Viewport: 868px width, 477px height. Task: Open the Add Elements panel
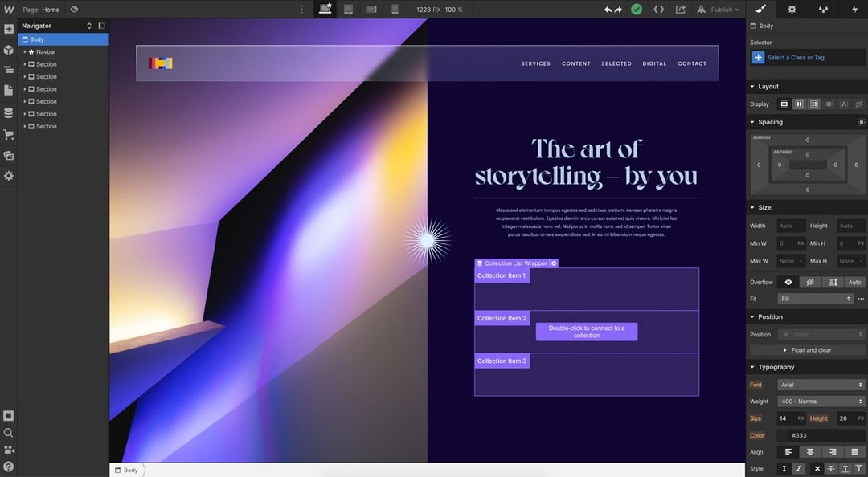(x=8, y=28)
